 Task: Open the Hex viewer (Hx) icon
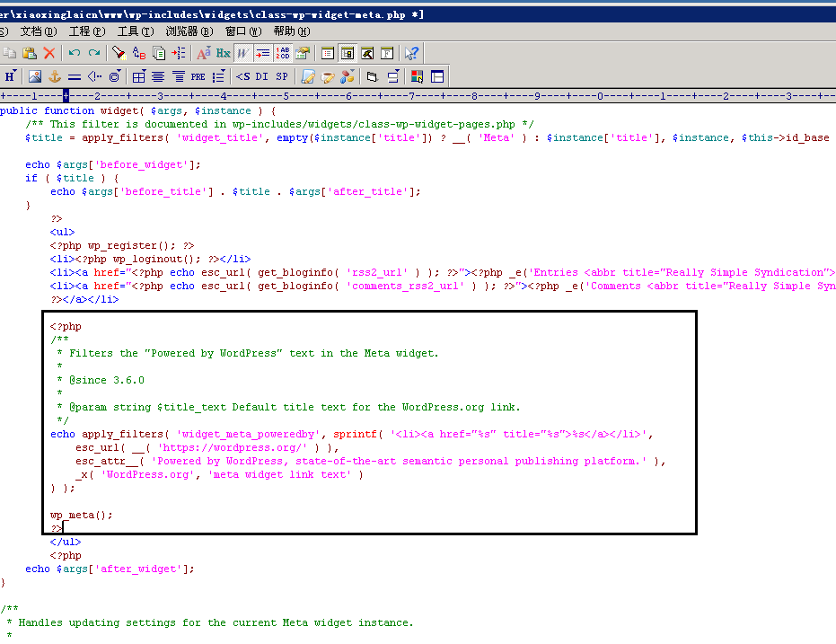(x=223, y=53)
